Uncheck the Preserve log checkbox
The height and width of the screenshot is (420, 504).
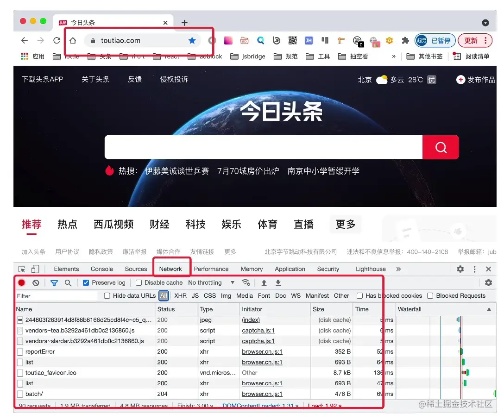pyautogui.click(x=86, y=283)
